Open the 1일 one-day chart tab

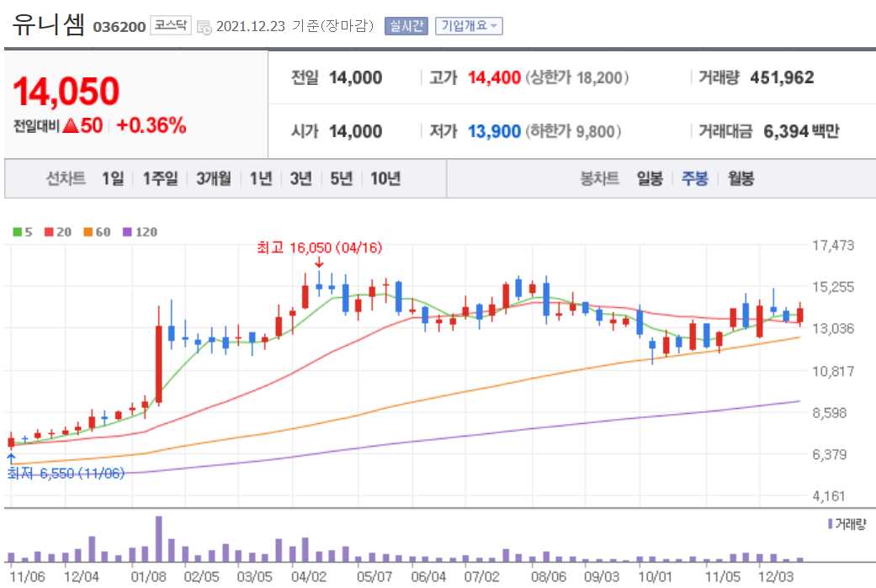click(114, 178)
